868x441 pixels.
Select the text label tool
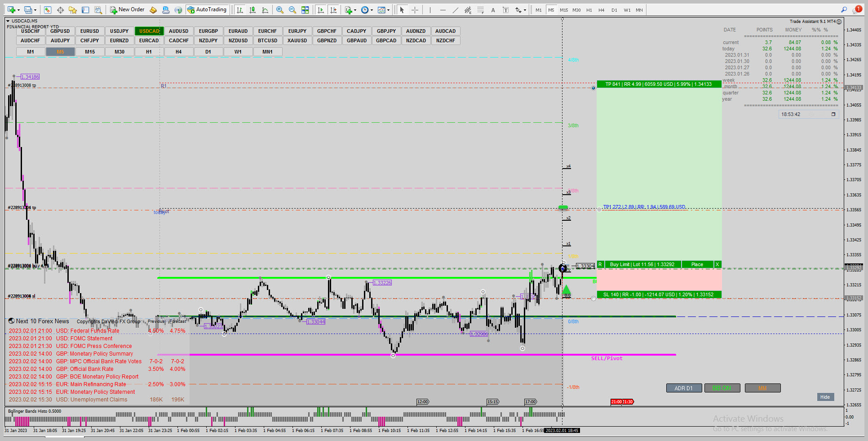[x=493, y=10]
